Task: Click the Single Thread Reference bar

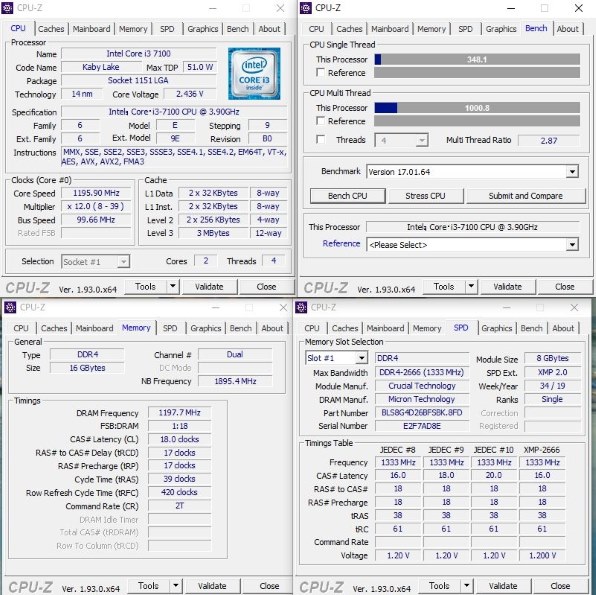Action: 477,73
